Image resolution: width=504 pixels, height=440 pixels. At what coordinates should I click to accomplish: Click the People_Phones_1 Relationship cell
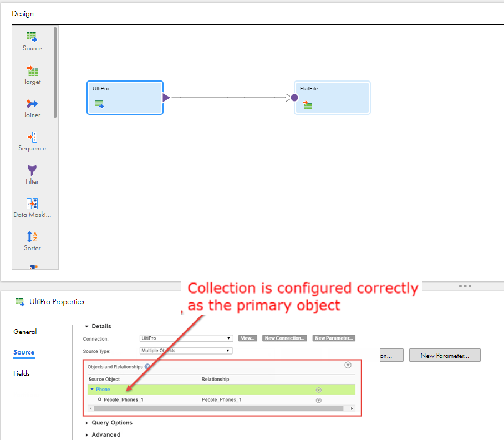(221, 400)
